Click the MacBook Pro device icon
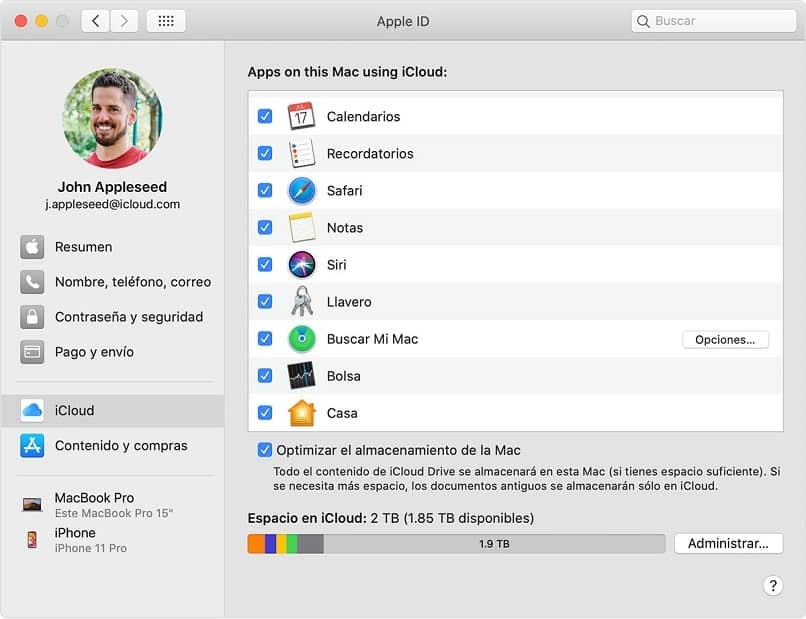 coord(32,504)
